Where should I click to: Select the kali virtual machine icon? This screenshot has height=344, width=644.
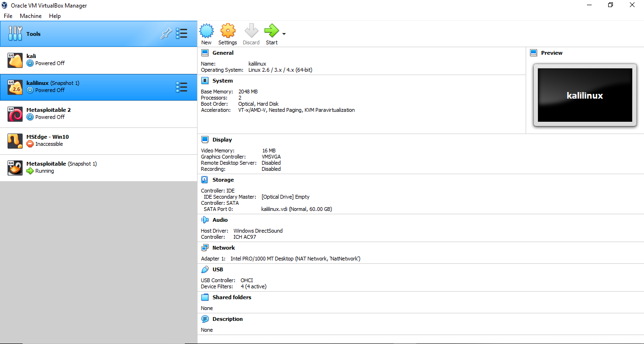[15, 60]
